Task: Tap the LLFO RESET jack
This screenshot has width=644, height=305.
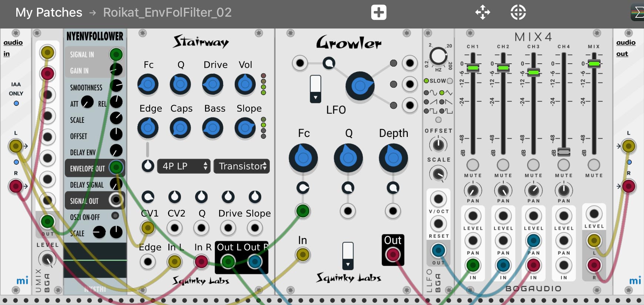Action: pos(438,224)
